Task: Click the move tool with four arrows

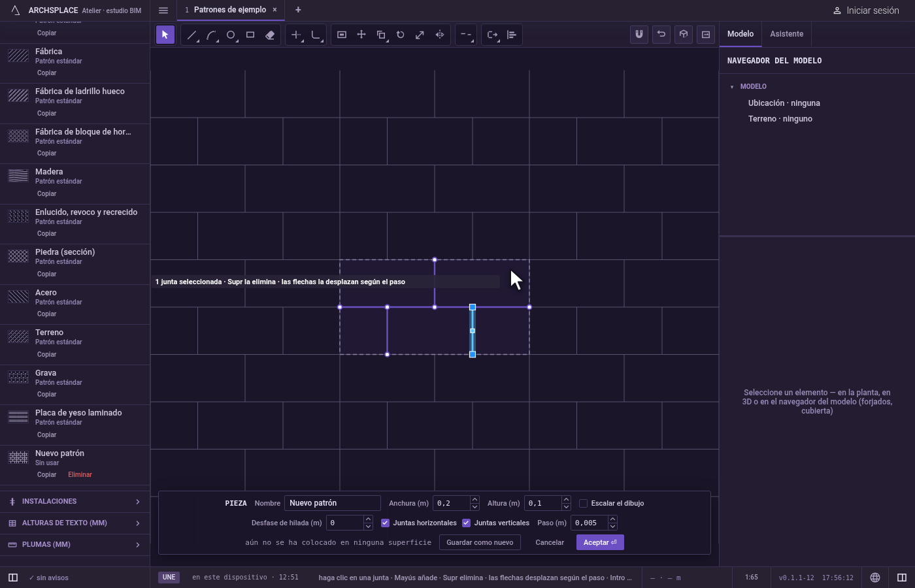Action: pyautogui.click(x=361, y=35)
